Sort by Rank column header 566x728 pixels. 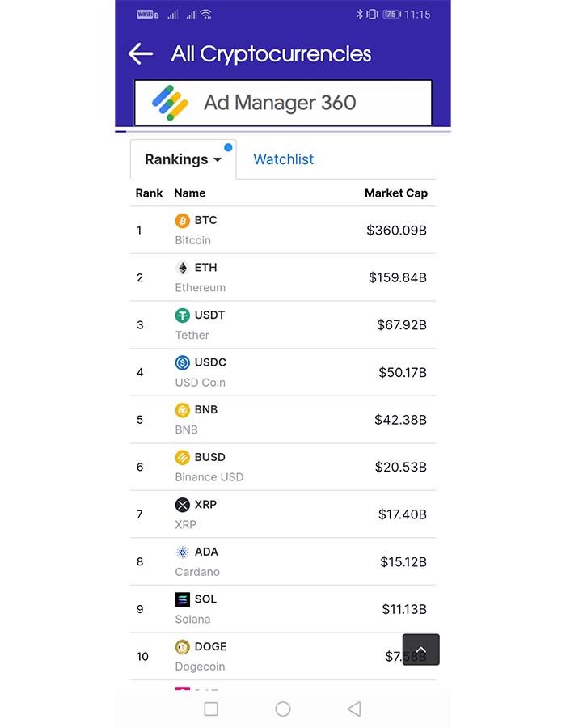[x=149, y=193]
